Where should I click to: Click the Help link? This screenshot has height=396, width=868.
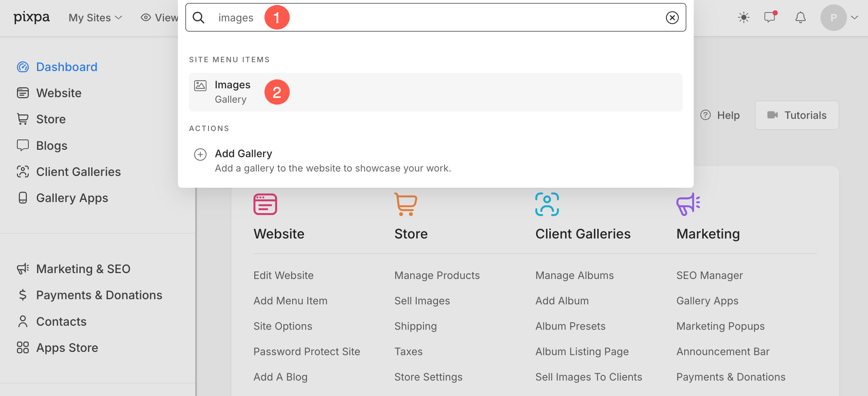(x=728, y=115)
